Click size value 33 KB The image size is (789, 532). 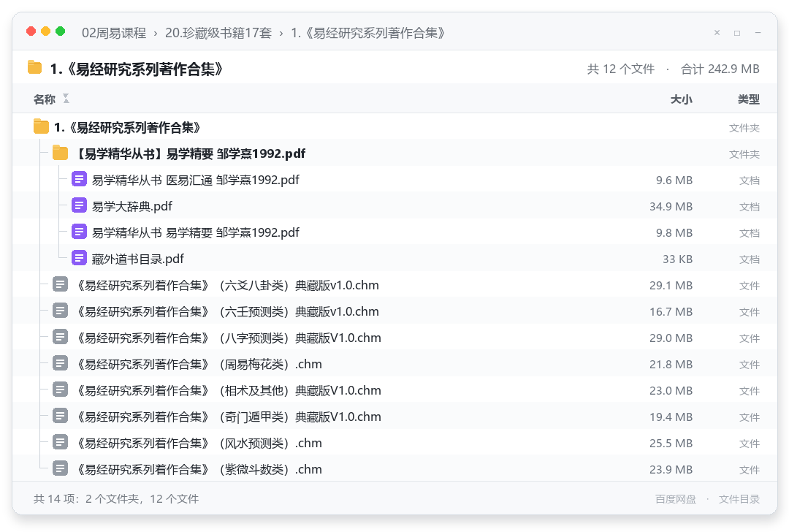(x=677, y=259)
